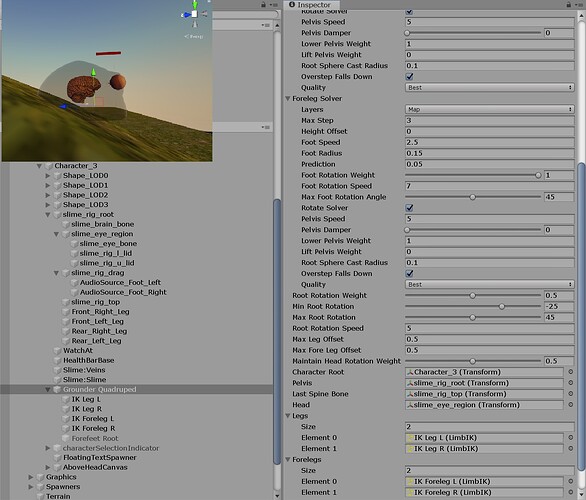Collapse Character_3 in the hierarchy

[39, 166]
